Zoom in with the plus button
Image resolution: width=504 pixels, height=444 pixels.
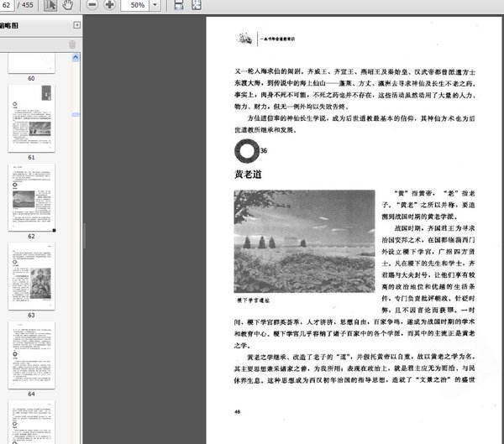(x=109, y=5)
